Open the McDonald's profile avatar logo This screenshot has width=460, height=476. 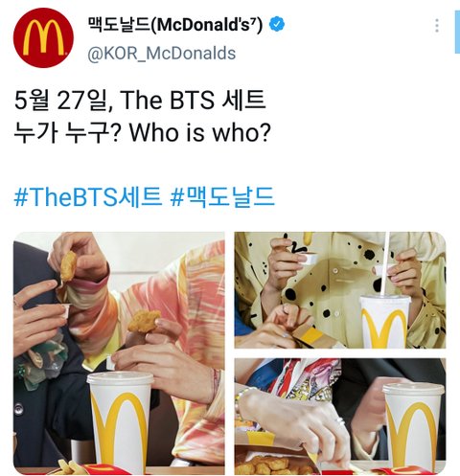click(x=43, y=37)
